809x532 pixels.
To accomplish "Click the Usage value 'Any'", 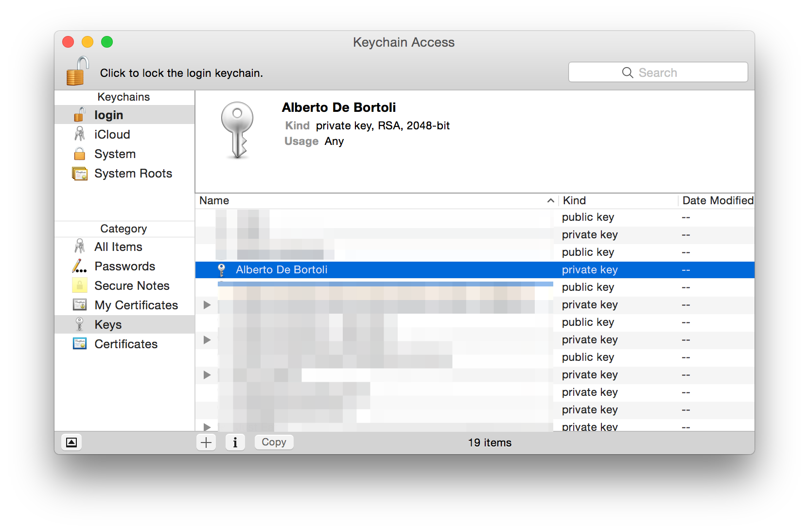I will 334,141.
